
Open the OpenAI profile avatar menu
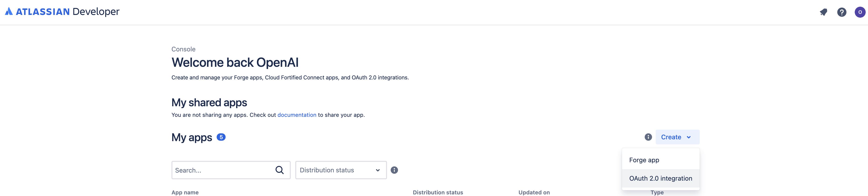click(x=860, y=12)
